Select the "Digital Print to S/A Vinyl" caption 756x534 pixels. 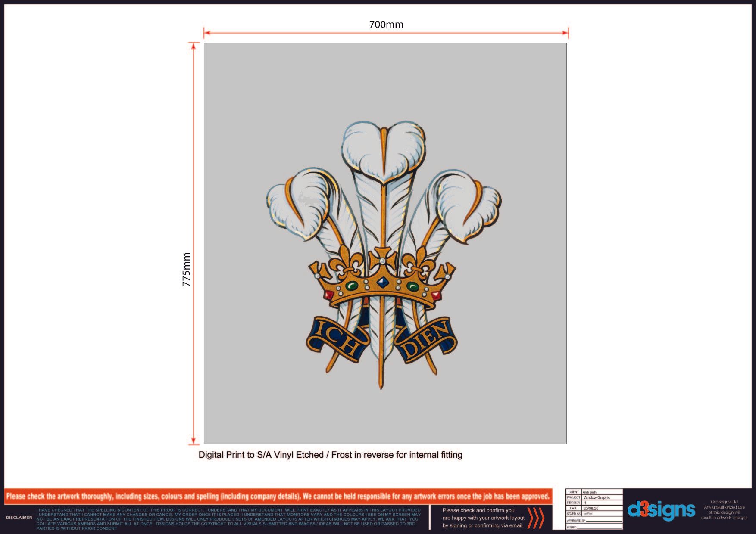click(x=330, y=455)
